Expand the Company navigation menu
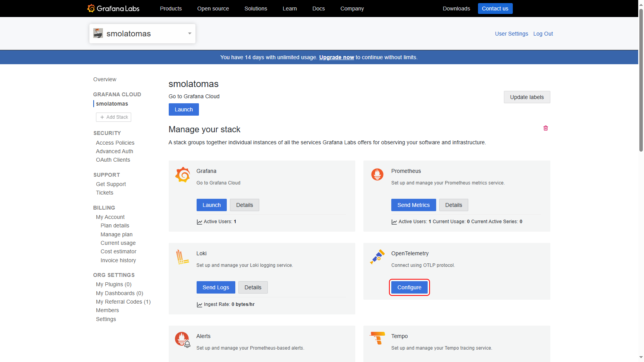This screenshot has width=644, height=362. [x=352, y=9]
